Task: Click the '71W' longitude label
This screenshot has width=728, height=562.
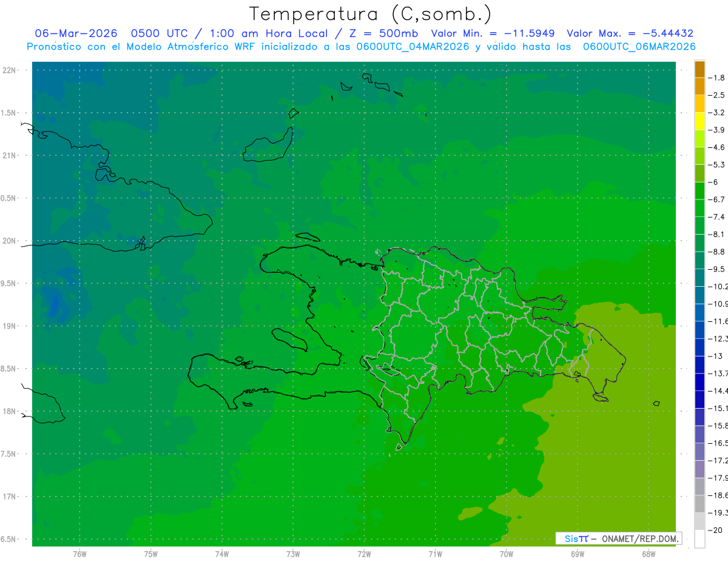Action: click(435, 554)
